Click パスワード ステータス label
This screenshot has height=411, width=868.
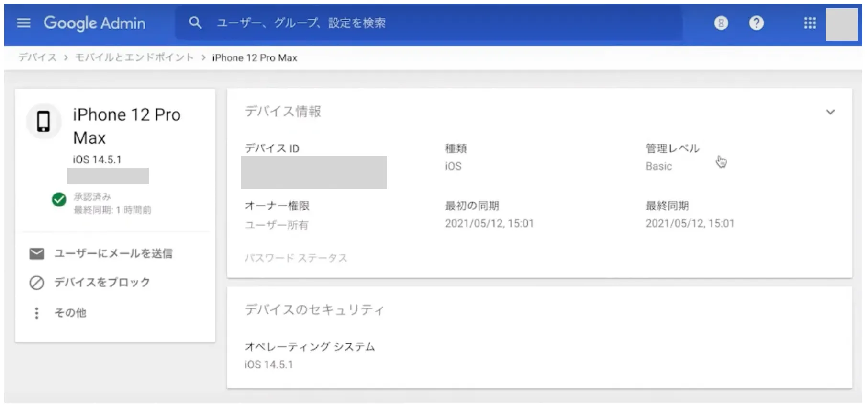click(x=296, y=258)
